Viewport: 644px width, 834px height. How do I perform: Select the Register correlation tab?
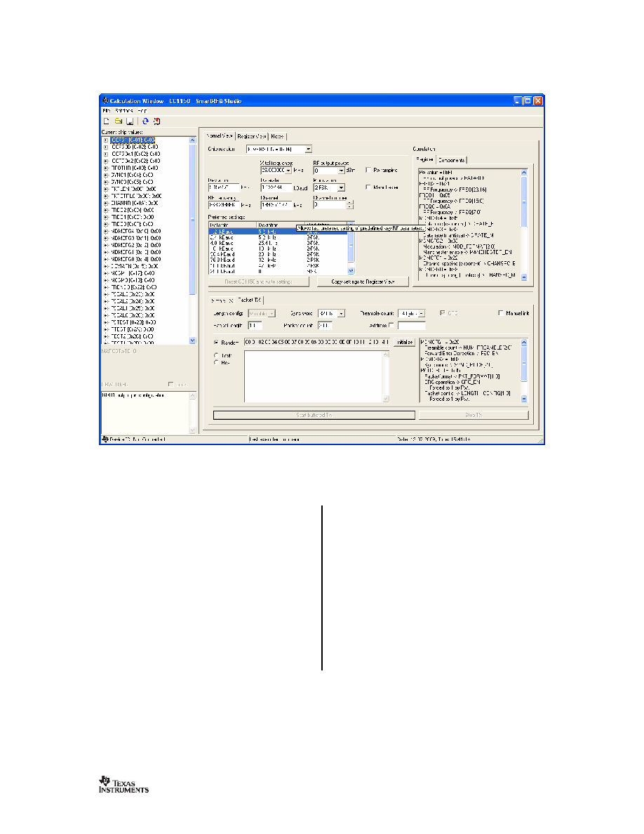pos(424,159)
